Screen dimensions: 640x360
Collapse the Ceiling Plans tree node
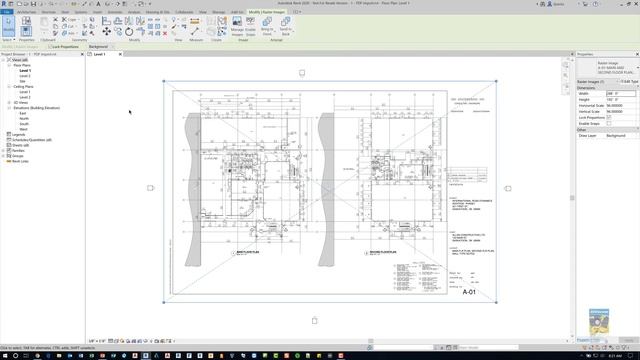9,87
